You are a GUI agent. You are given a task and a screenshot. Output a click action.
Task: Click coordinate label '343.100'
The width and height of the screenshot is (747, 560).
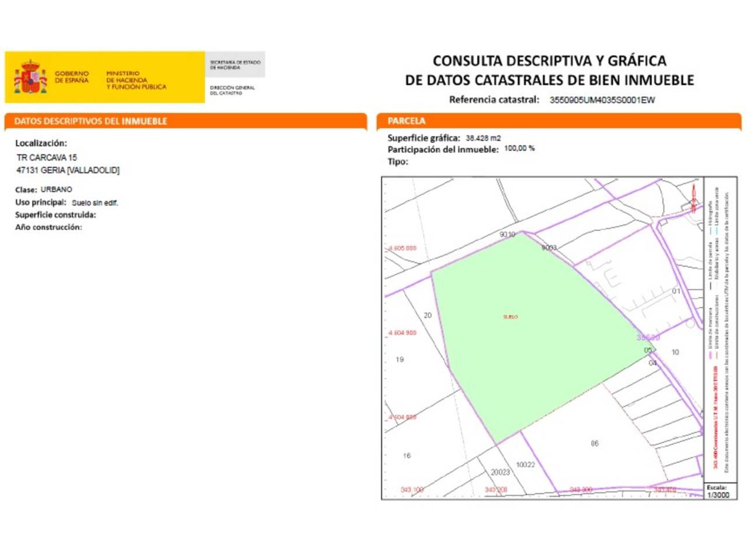coord(412,490)
